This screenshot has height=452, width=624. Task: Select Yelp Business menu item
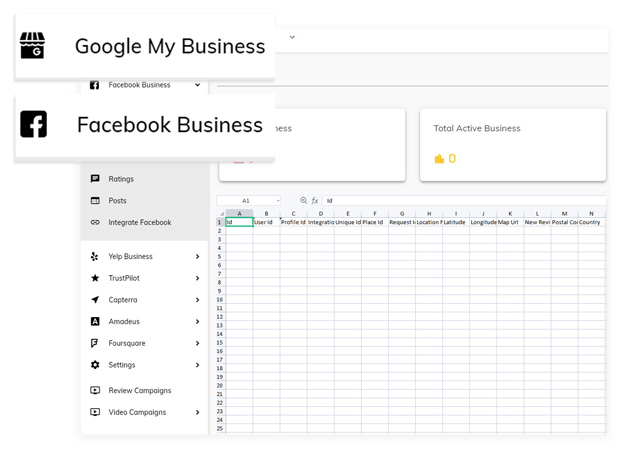click(131, 257)
